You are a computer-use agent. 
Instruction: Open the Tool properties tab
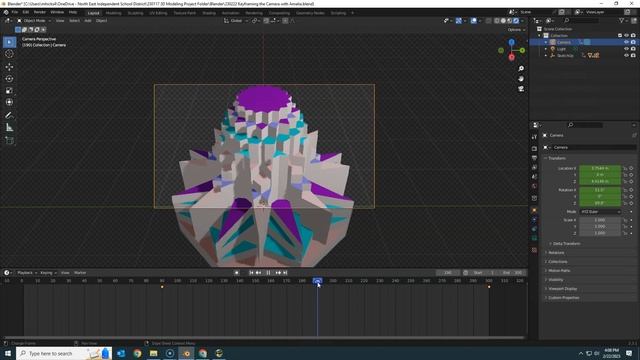(x=534, y=137)
